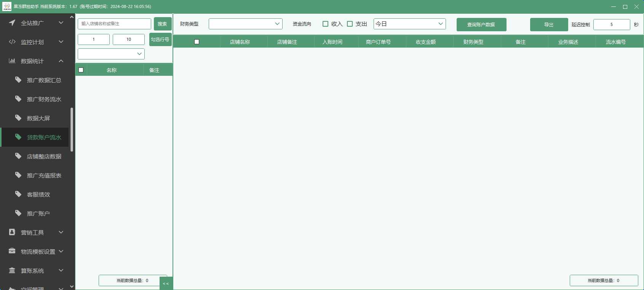The width and height of the screenshot is (644, 290).
Task: Click the 勾选行号 button
Action: (x=160, y=40)
